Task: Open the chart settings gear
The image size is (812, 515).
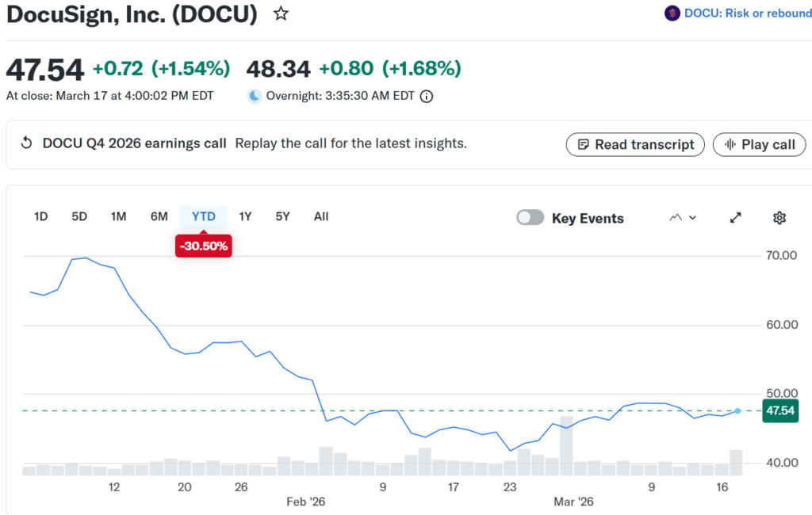Action: 779,218
